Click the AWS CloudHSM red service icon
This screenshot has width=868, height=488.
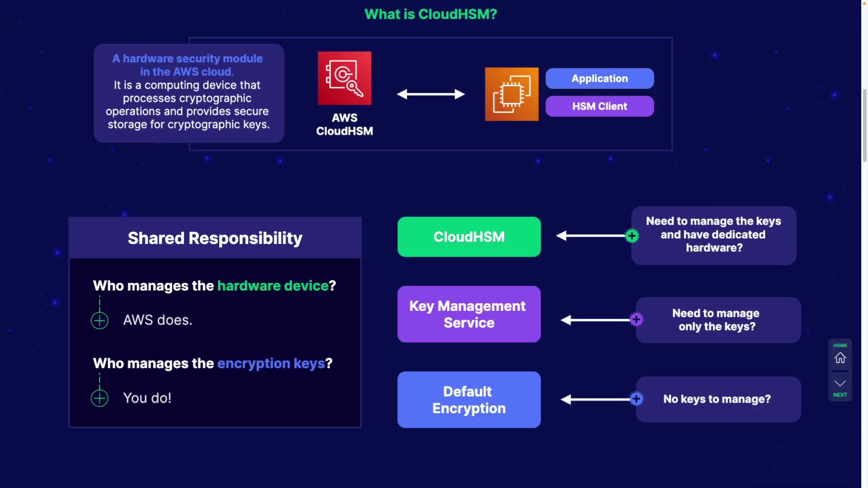click(x=344, y=78)
